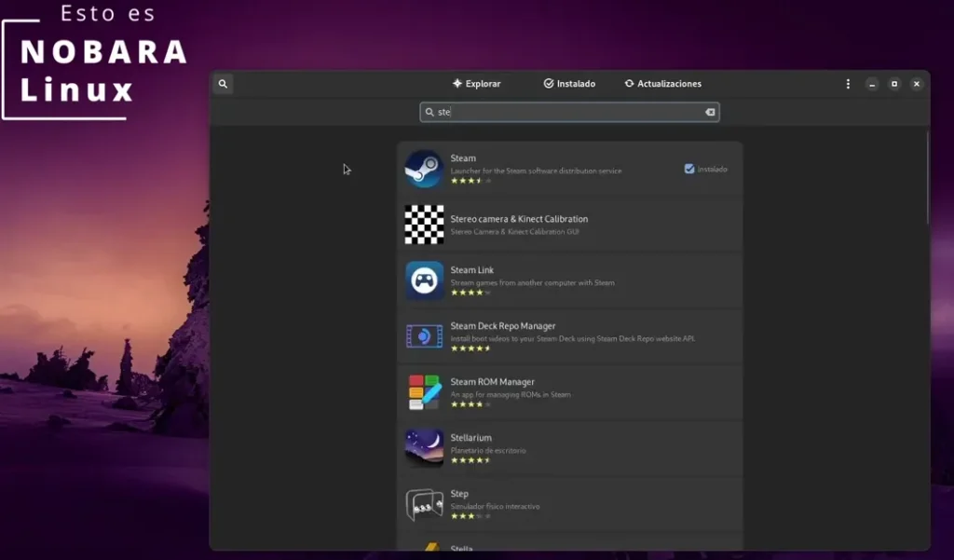Toggle the search button in header bar

tap(223, 84)
